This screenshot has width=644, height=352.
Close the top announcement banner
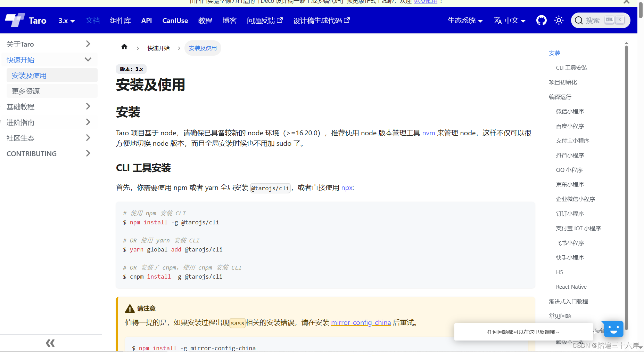pos(627,2)
